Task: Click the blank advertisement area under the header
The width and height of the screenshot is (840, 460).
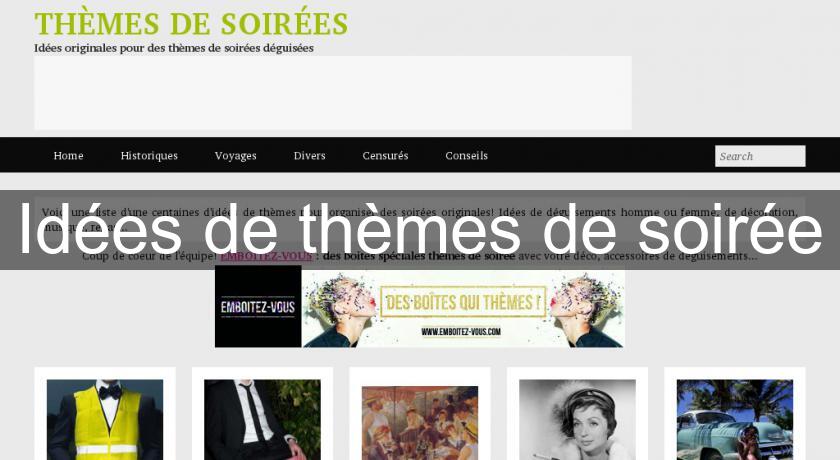Action: [x=333, y=93]
